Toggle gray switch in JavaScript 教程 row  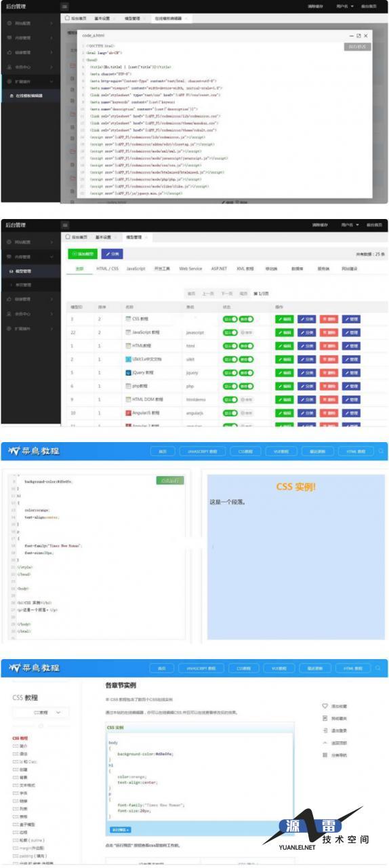[x=246, y=332]
